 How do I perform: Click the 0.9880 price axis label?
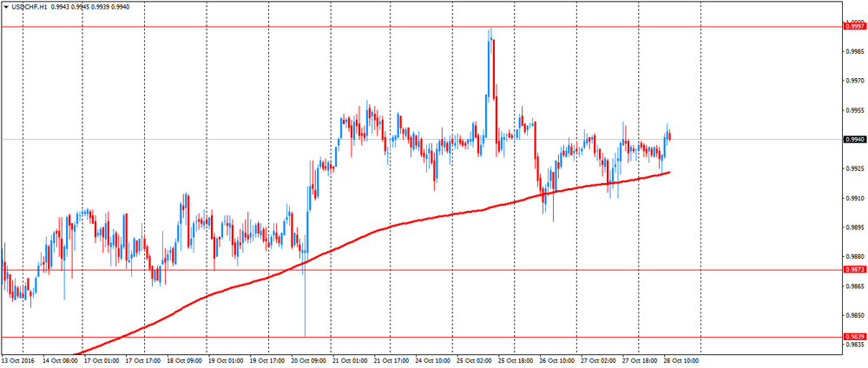[x=853, y=256]
